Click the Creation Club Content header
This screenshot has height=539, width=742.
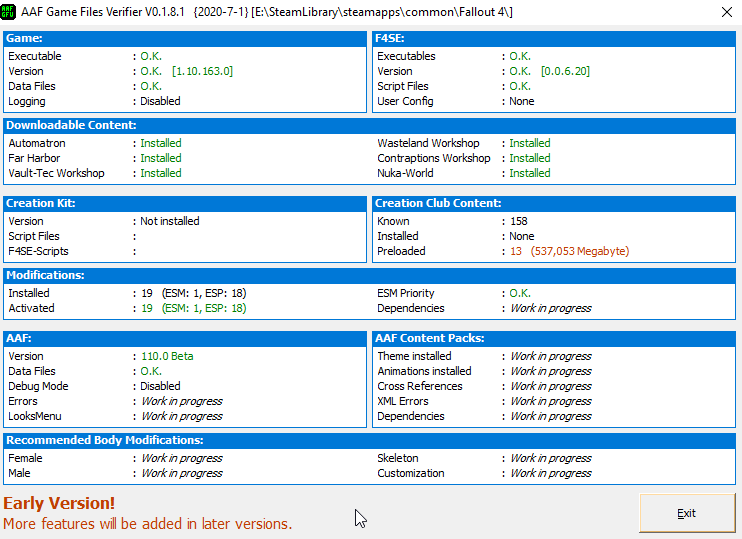coord(554,203)
